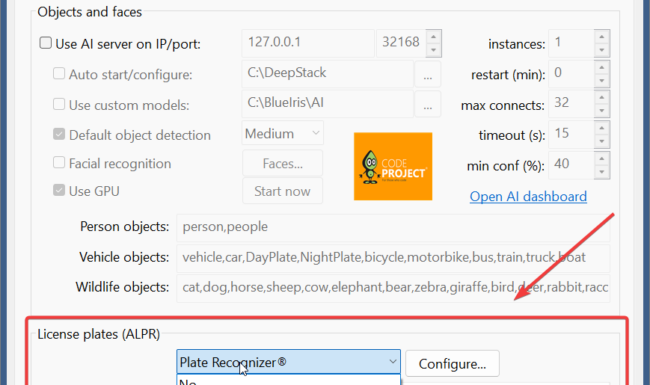Screen dimensions: 650x385
Task: Click the Configure... button for ALPR
Action: pos(452,364)
